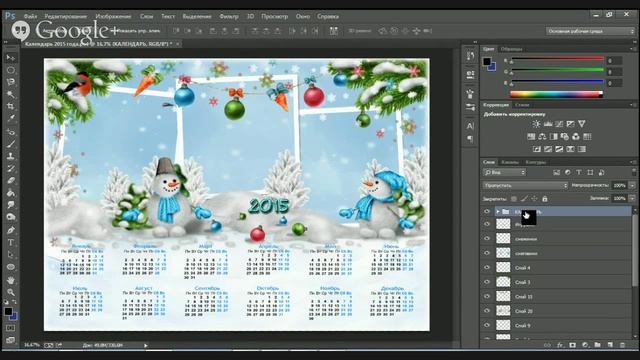Open the fill slider dropdown arrow
Viewport: 640px width, 360px height.
632,198
